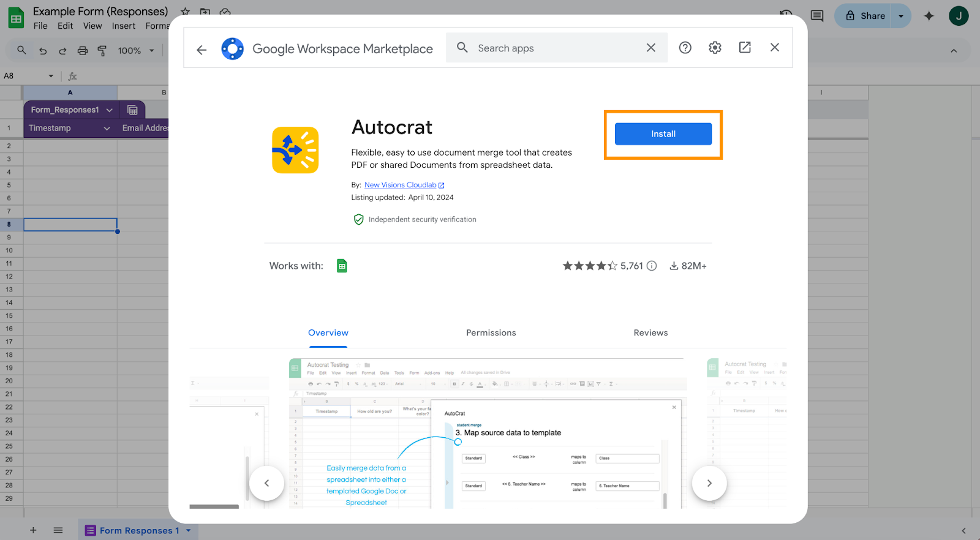Viewport: 980px width, 540px height.
Task: Open the File menu
Action: click(x=40, y=26)
